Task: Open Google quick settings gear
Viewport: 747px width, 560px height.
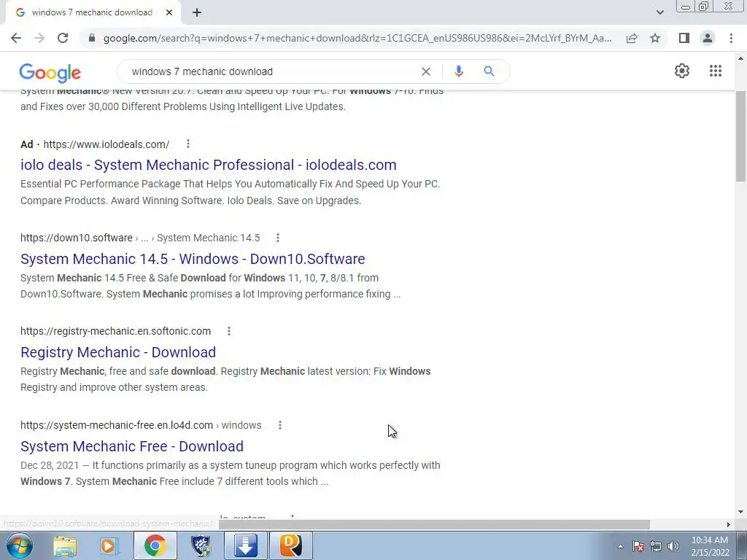Action: pyautogui.click(x=682, y=71)
